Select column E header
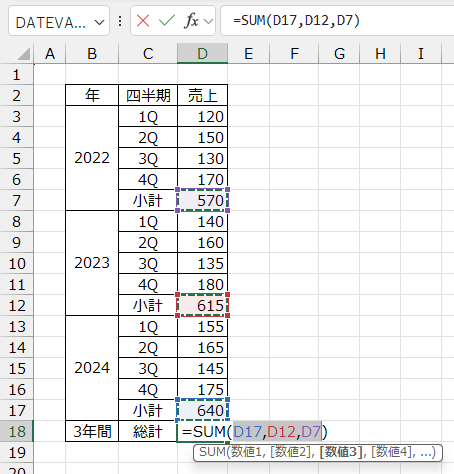This screenshot has height=474, width=454. tap(248, 53)
